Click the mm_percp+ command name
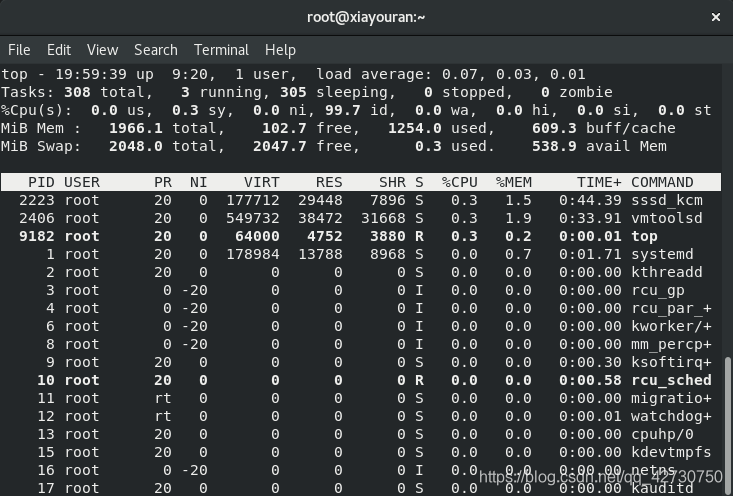The image size is (733, 496). pyautogui.click(x=671, y=344)
